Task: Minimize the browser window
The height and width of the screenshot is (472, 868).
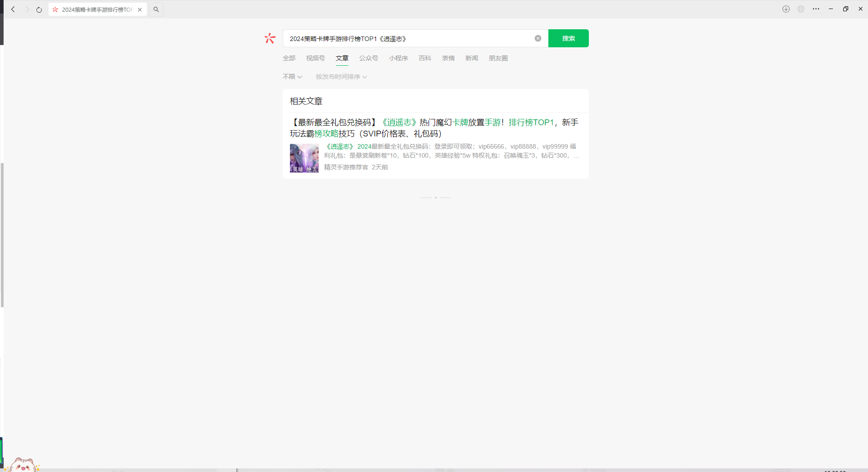Action: point(831,9)
